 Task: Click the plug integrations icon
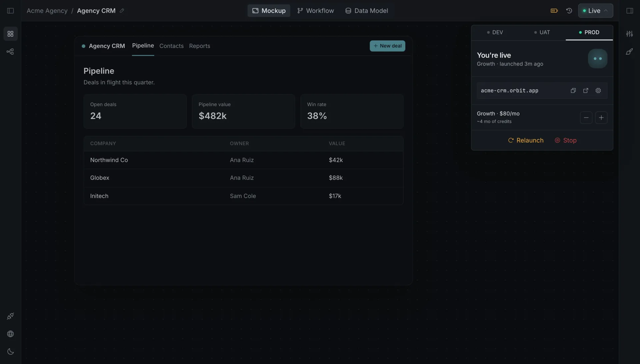[x=10, y=316]
